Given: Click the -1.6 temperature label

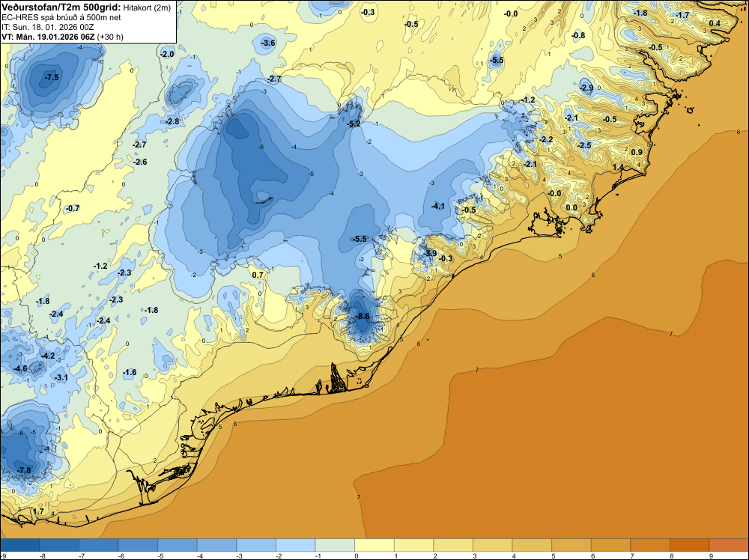Looking at the screenshot, I should click(x=130, y=372).
